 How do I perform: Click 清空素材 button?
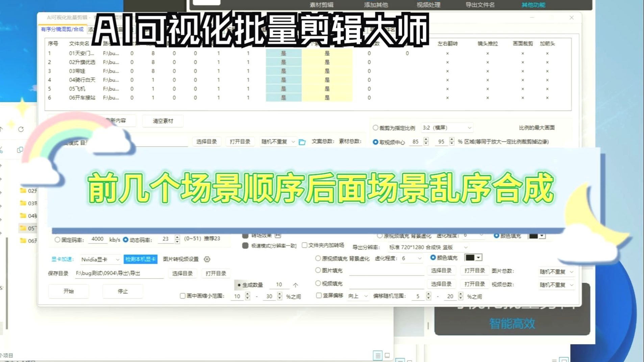(163, 121)
